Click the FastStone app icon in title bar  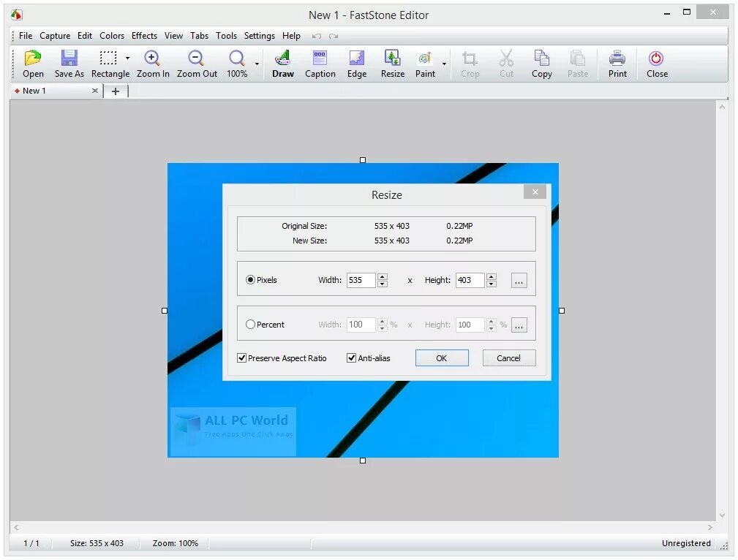(x=17, y=15)
